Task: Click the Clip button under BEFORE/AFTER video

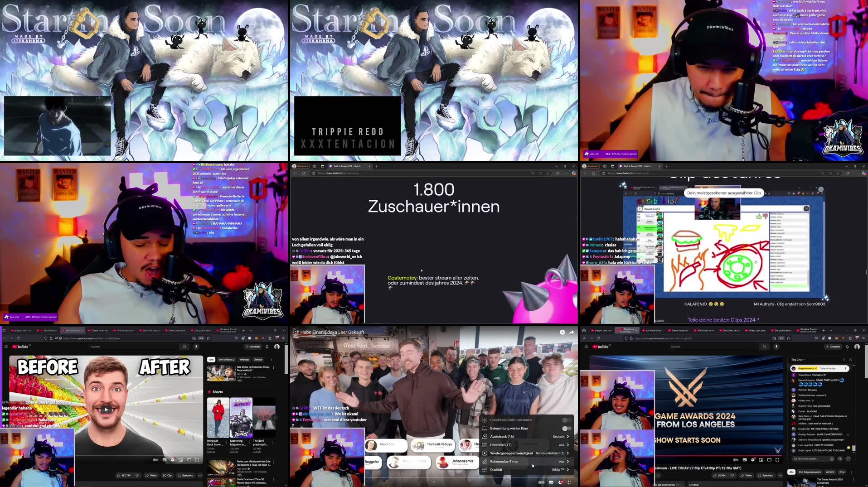Action: coord(167,475)
